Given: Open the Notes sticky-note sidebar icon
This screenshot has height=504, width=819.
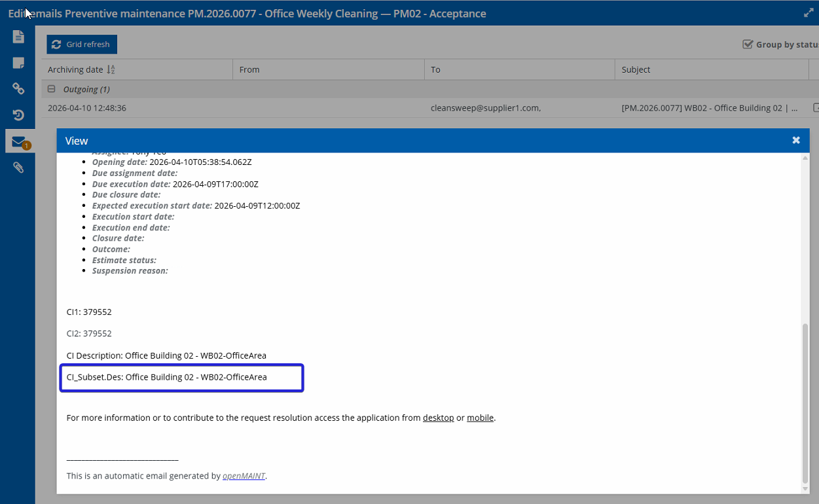Looking at the screenshot, I should 18,63.
